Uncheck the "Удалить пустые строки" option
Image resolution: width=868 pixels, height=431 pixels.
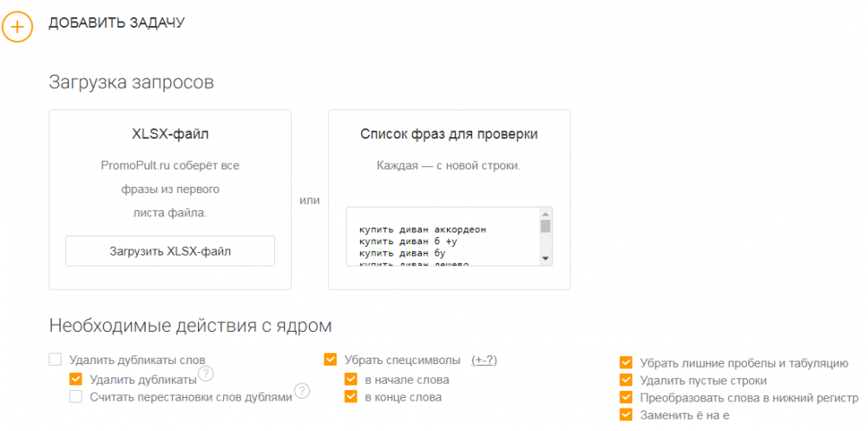626,381
